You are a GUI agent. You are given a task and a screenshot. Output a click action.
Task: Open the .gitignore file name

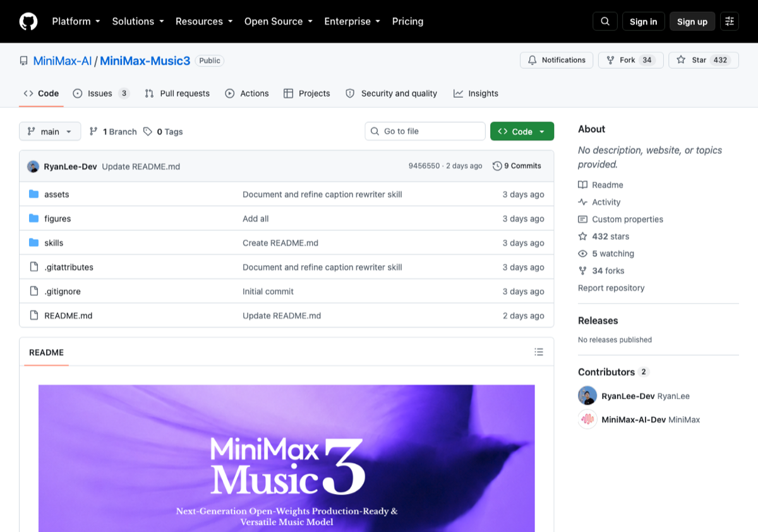coord(63,292)
